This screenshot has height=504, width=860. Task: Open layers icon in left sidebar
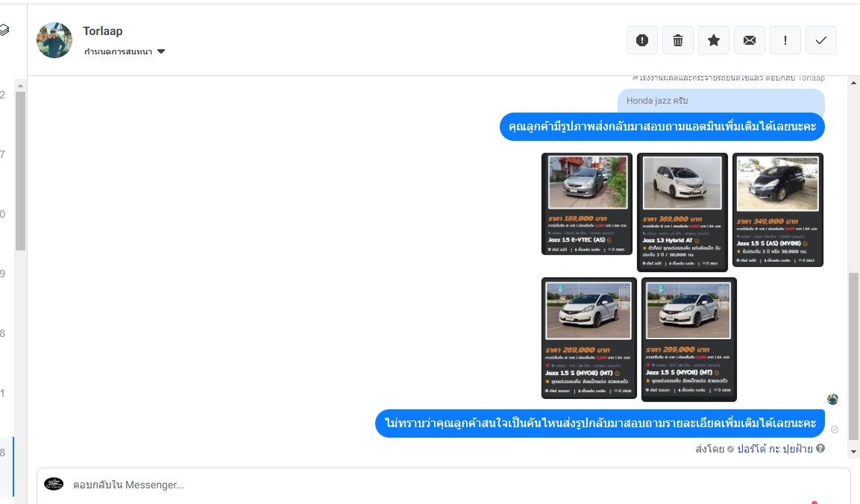pyautogui.click(x=4, y=30)
